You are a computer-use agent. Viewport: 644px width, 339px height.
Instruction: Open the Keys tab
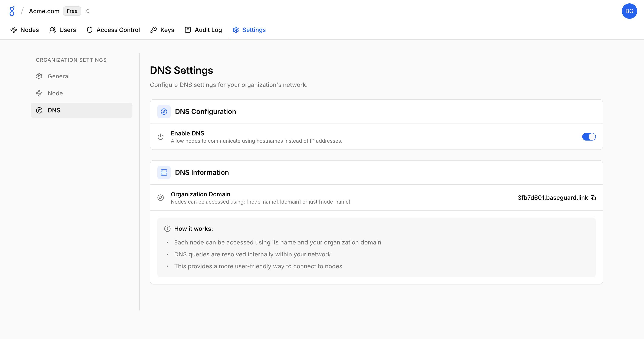tap(162, 30)
